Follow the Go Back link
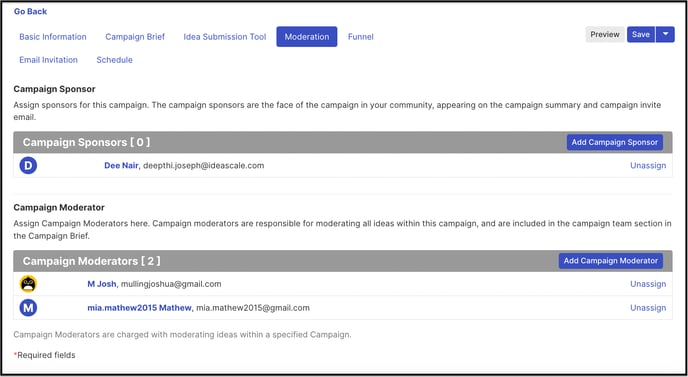The image size is (688, 377). click(30, 11)
